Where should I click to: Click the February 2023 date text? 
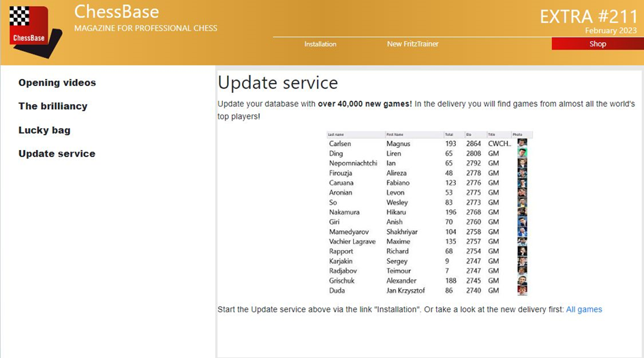coord(611,31)
